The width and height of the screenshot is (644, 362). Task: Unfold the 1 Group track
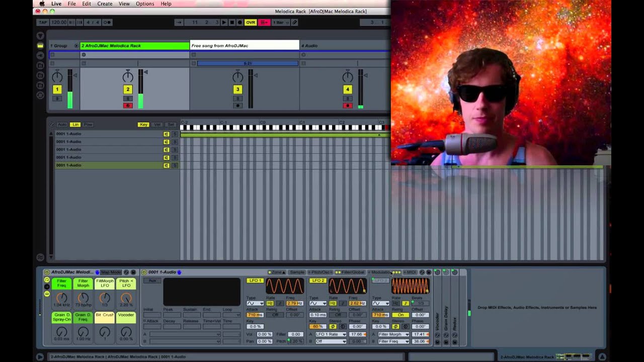click(x=76, y=46)
